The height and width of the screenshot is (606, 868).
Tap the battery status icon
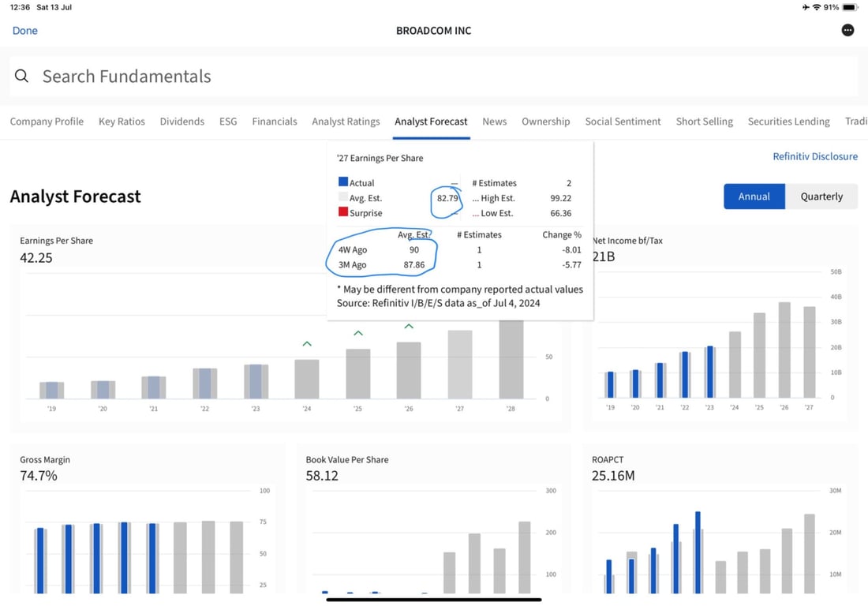(851, 7)
